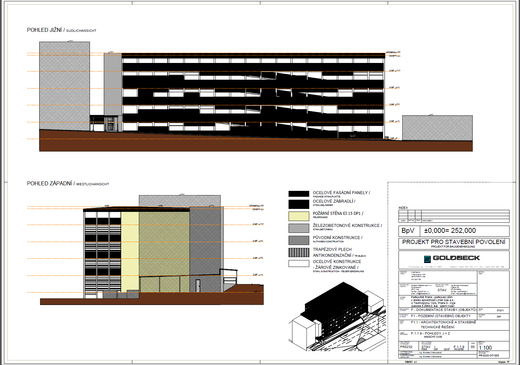The width and height of the screenshot is (520, 365).
Task: Click the yellow fire wall on the west elevation
Action: click(x=130, y=252)
